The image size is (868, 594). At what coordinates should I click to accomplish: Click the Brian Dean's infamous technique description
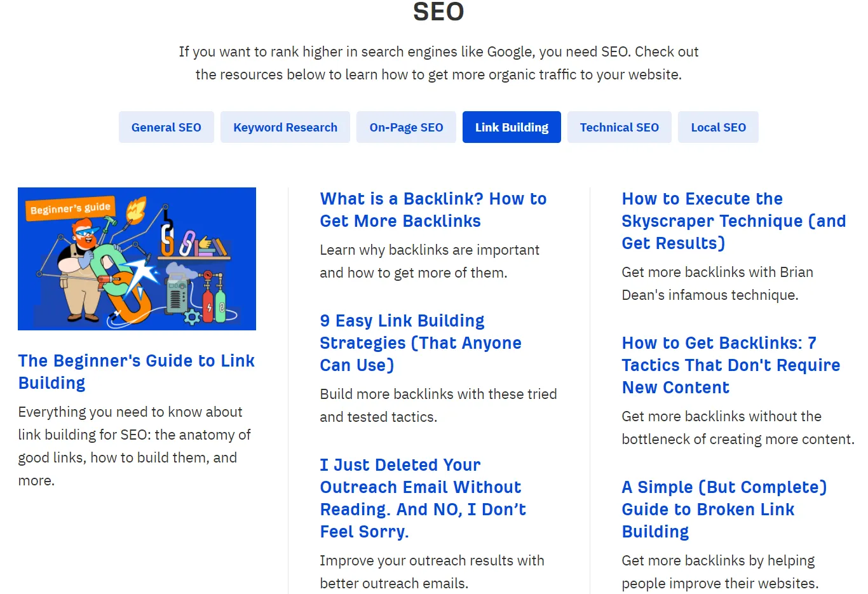[717, 283]
